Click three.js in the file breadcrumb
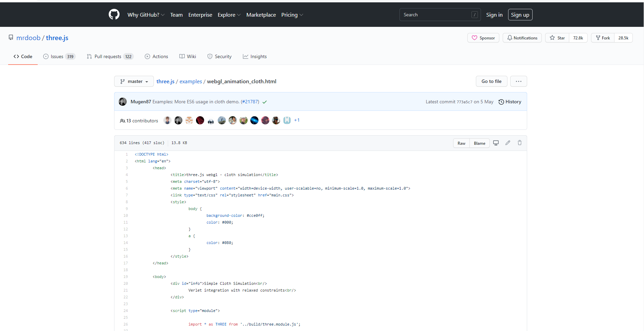Image resolution: width=644 pixels, height=331 pixels. 165,81
